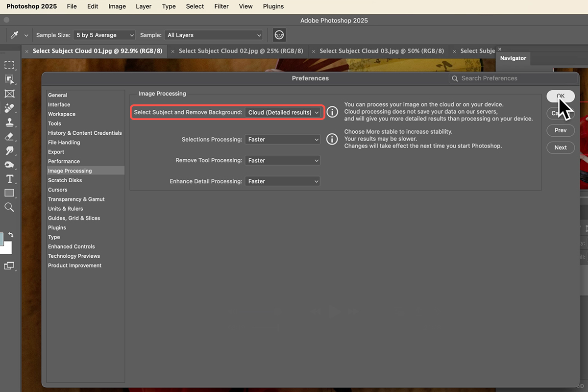
Task: Open the Remove Tool Processing dropdown
Action: [283, 160]
